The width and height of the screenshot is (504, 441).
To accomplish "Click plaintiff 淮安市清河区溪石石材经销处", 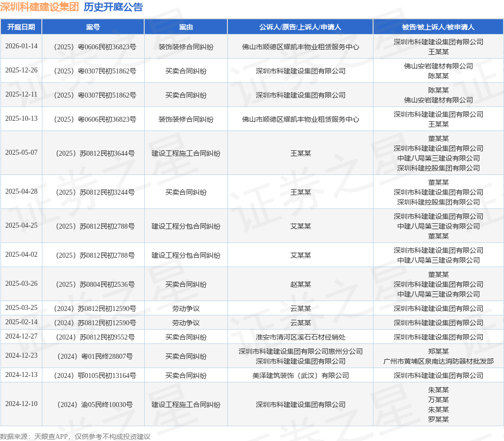I will (301, 338).
